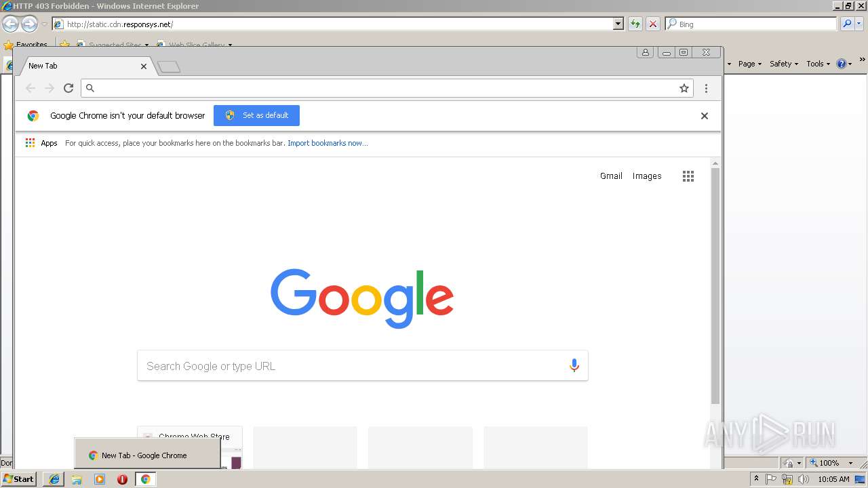Click the volume speaker tray icon
This screenshot has height=488, width=868.
coord(804,479)
